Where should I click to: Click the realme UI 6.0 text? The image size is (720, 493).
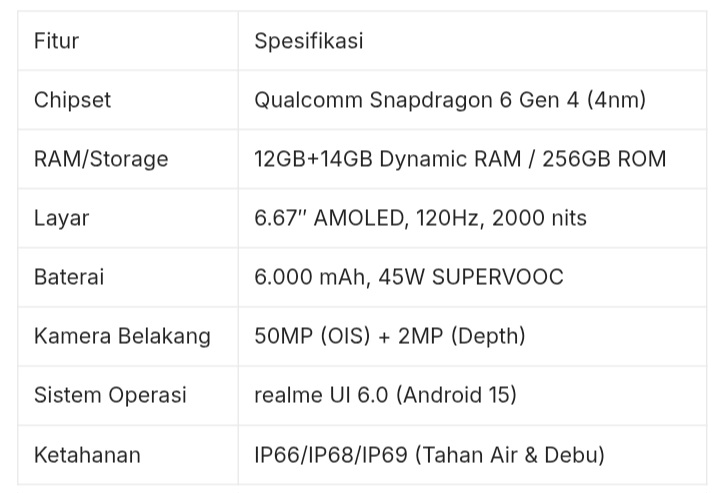click(320, 395)
